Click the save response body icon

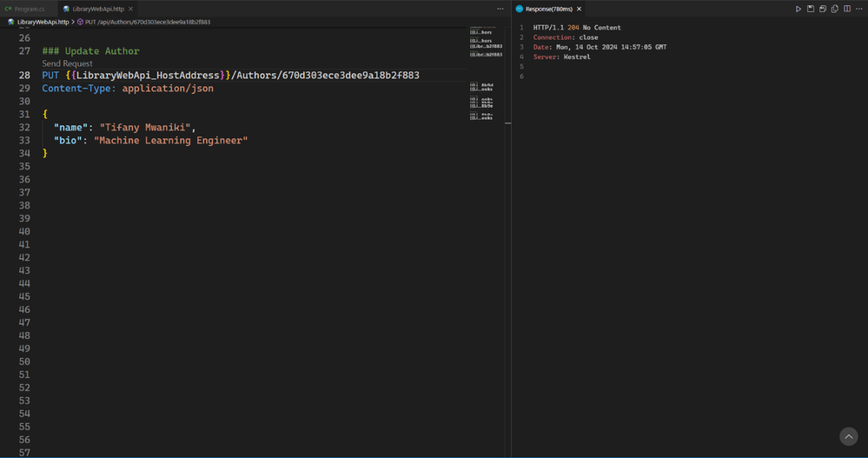pos(823,9)
